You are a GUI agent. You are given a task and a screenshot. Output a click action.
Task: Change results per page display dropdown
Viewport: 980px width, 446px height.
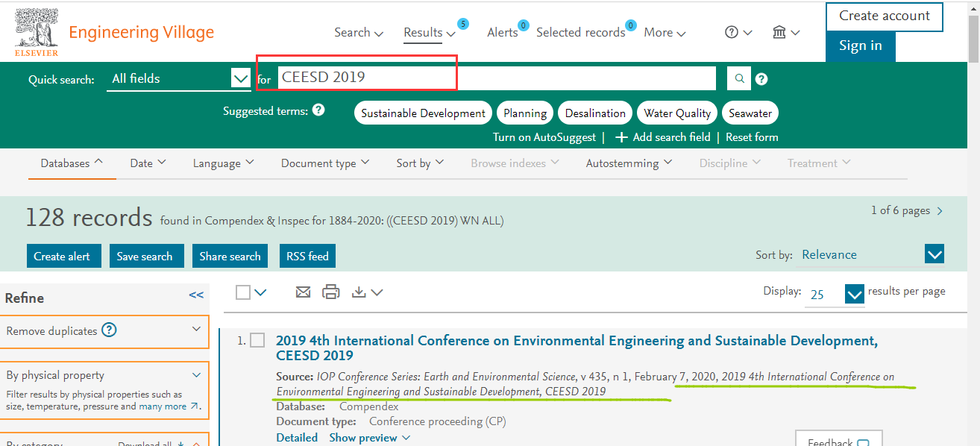click(854, 294)
